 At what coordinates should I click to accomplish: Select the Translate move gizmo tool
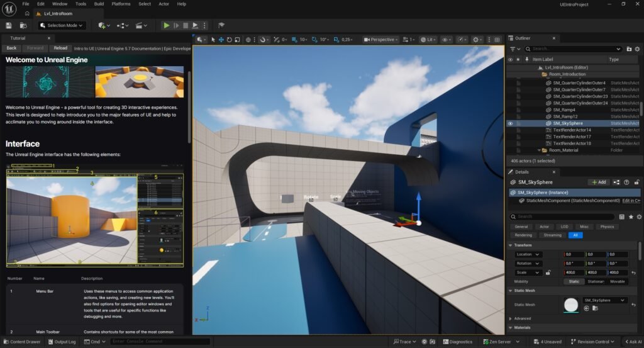point(221,40)
